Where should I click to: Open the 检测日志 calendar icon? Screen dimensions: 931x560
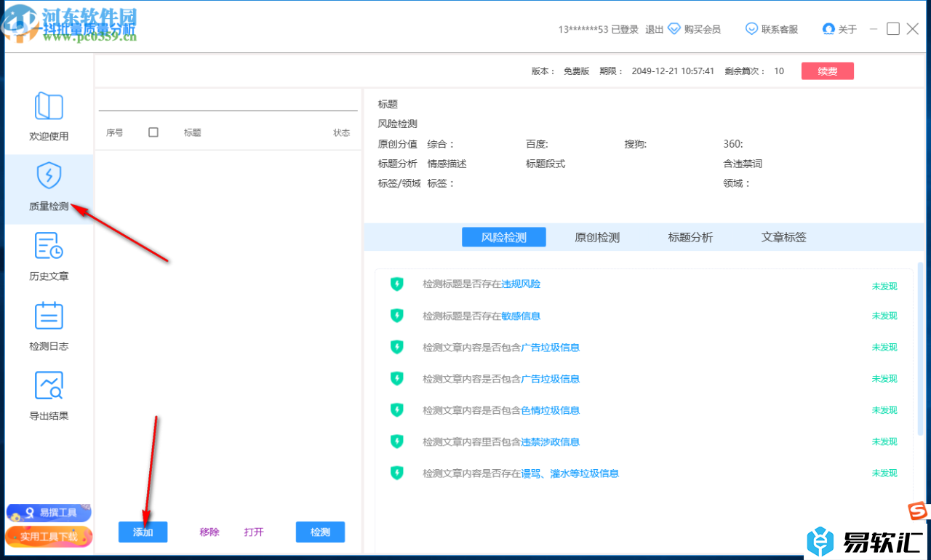[x=49, y=316]
